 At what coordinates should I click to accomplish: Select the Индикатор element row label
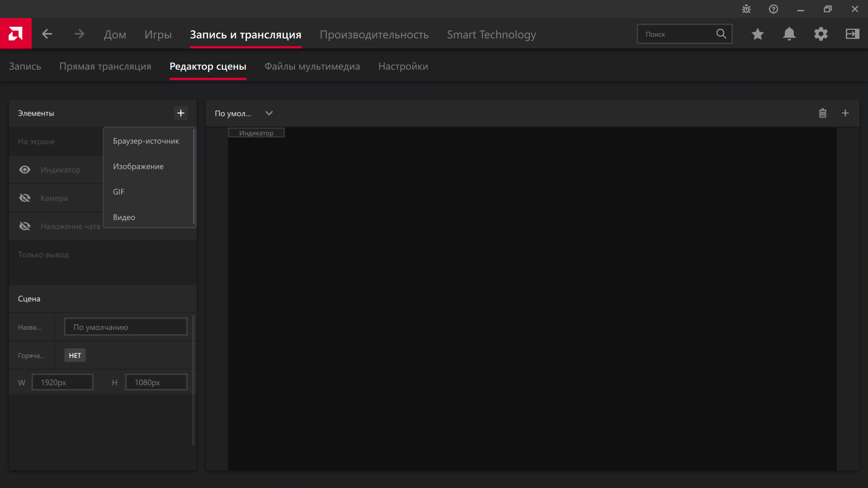(x=61, y=170)
